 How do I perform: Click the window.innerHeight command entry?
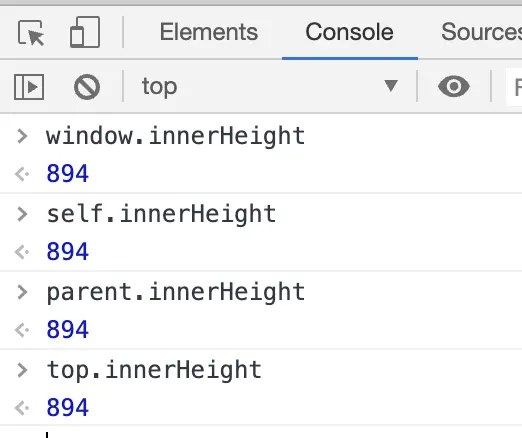[176, 136]
